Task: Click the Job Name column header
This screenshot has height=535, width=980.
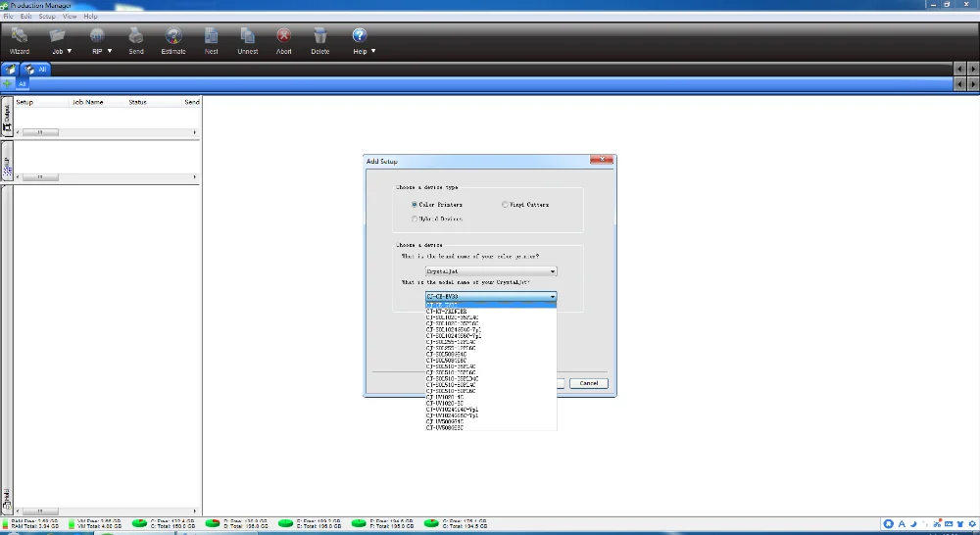Action: tap(88, 102)
